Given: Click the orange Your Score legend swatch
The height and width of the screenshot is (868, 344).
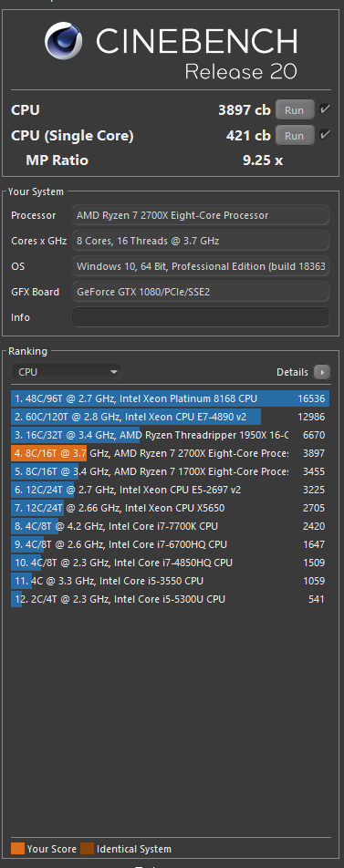Looking at the screenshot, I should [17, 849].
